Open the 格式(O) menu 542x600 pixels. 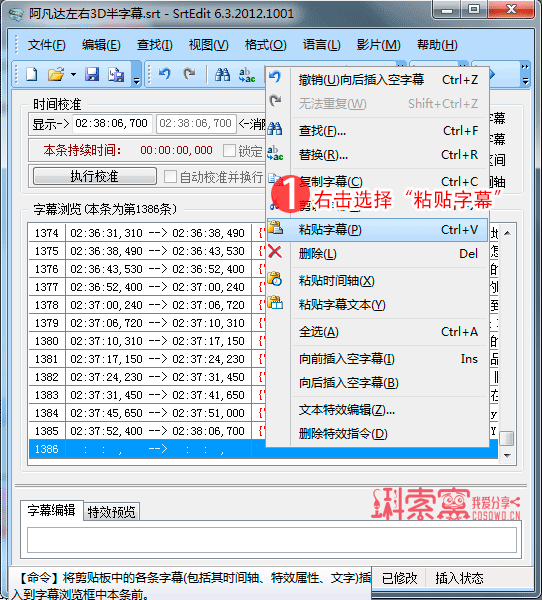pos(265,45)
